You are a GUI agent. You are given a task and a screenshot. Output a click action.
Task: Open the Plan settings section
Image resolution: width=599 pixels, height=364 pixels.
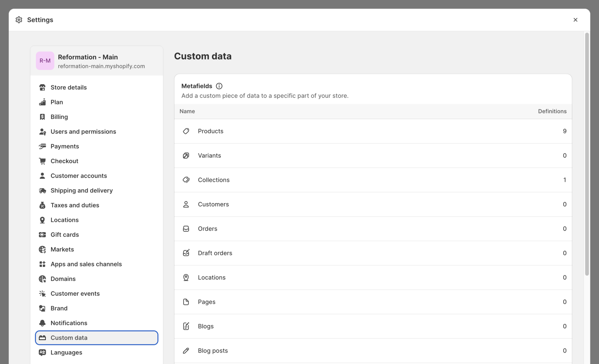point(57,102)
